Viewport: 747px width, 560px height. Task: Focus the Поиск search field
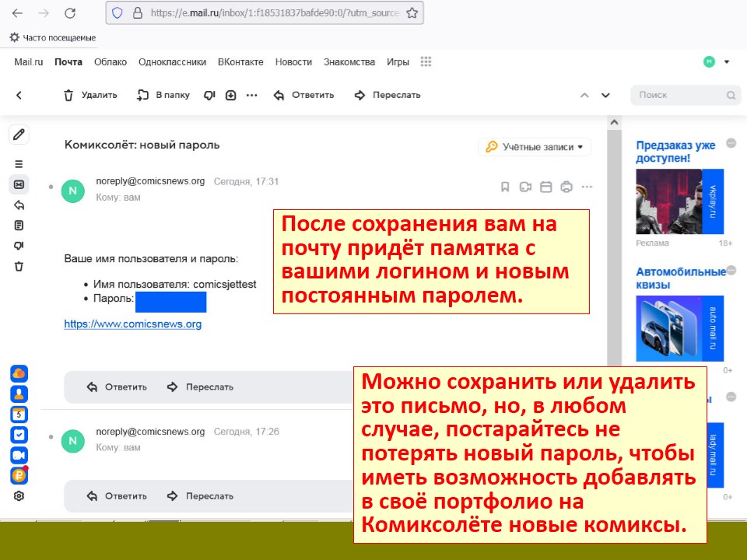point(686,95)
